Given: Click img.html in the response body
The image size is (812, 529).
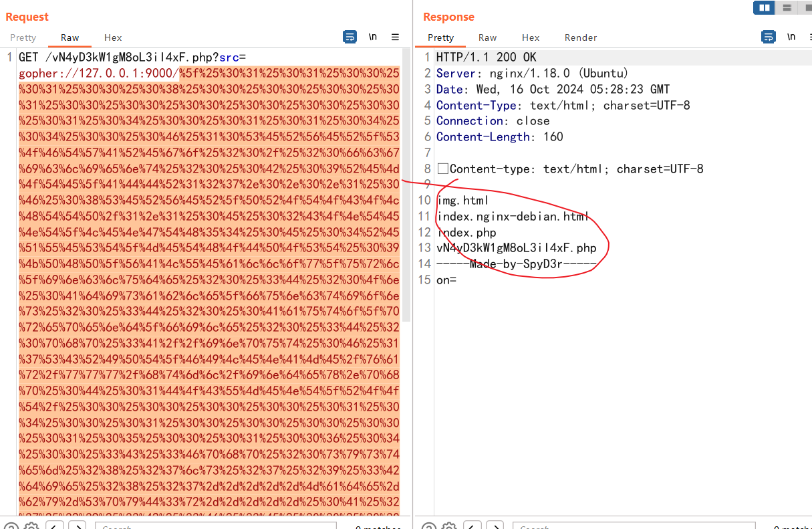Looking at the screenshot, I should [463, 200].
